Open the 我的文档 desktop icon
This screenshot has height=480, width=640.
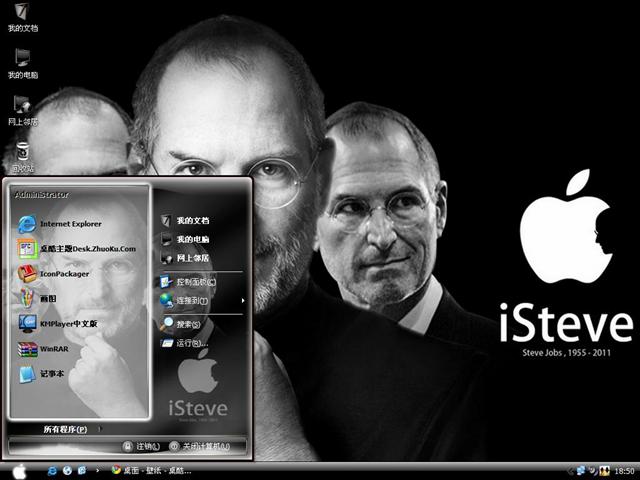tap(23, 17)
